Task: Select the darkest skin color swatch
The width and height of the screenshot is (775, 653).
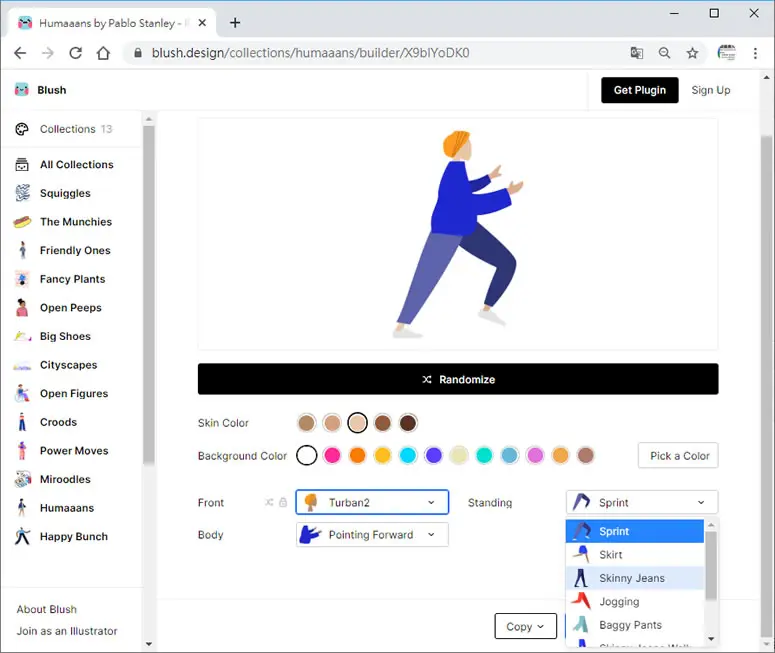Action: point(408,423)
